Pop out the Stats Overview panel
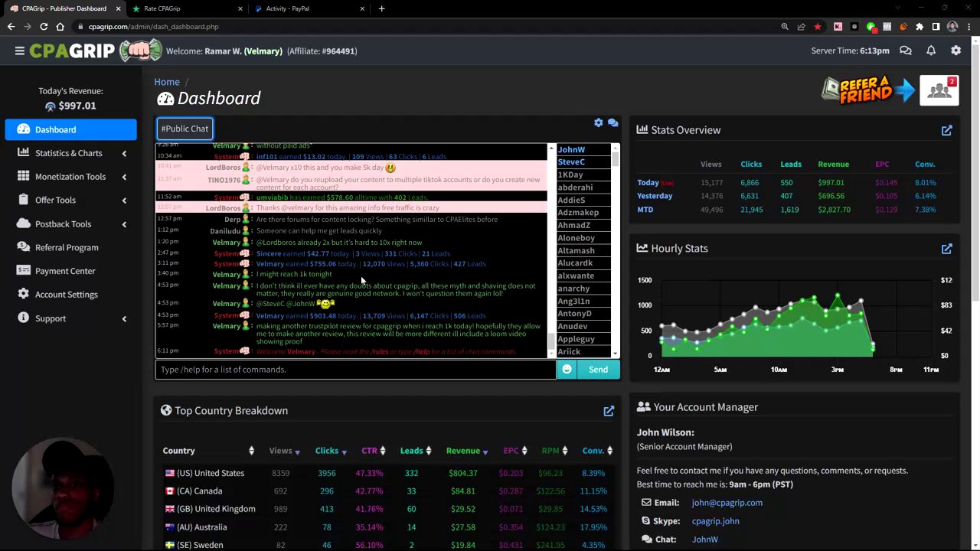Viewport: 980px width, 551px height. [947, 130]
